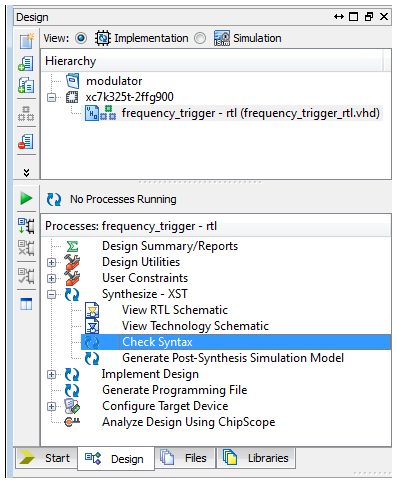This screenshot has width=397, height=483.
Task: Click the table panel layout icon
Action: (x=26, y=304)
